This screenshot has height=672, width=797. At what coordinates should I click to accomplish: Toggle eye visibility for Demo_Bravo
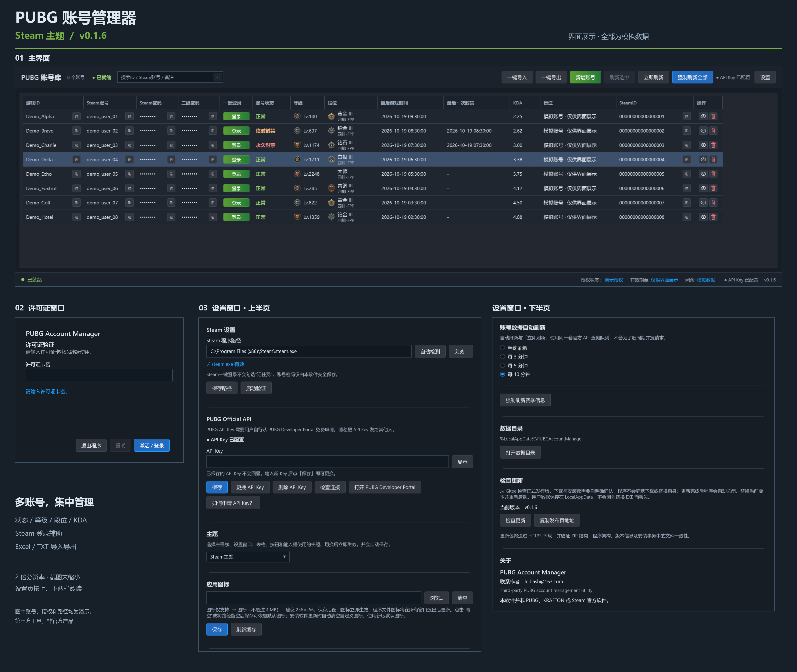tap(703, 131)
